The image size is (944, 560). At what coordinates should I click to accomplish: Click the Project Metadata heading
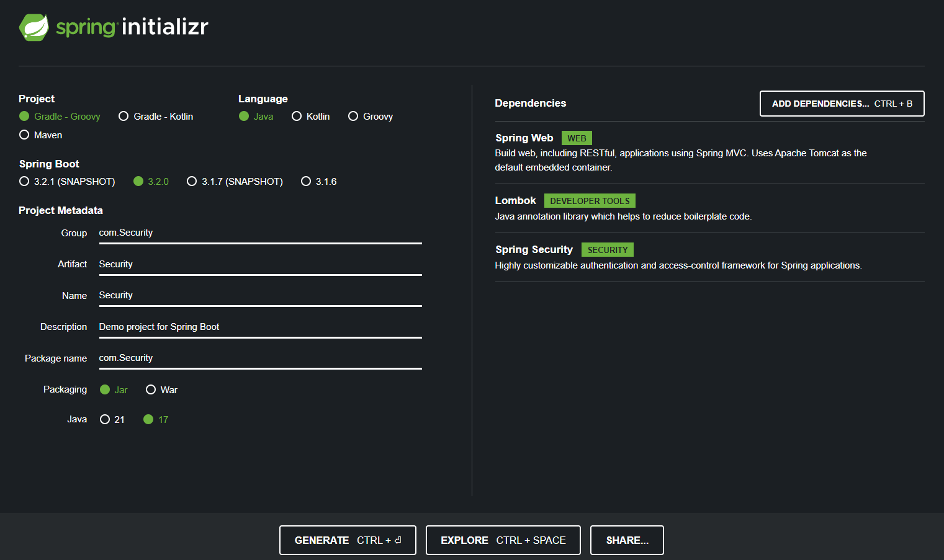(61, 211)
